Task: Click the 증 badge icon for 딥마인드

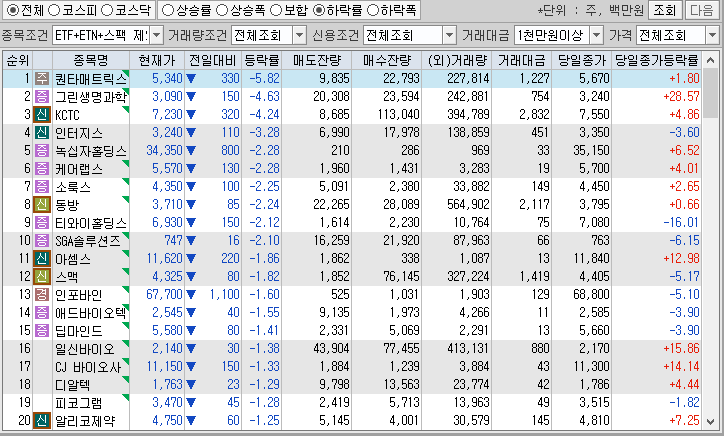Action: click(x=42, y=331)
